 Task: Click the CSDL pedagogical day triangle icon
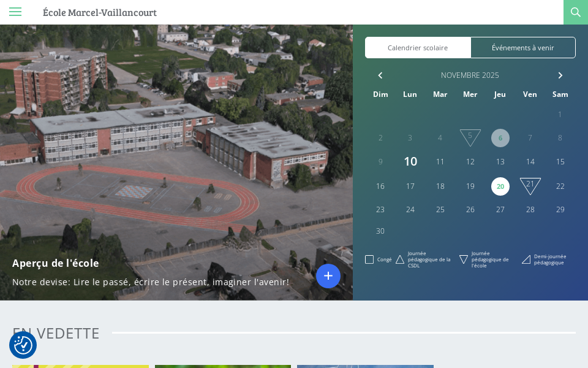[x=400, y=259]
